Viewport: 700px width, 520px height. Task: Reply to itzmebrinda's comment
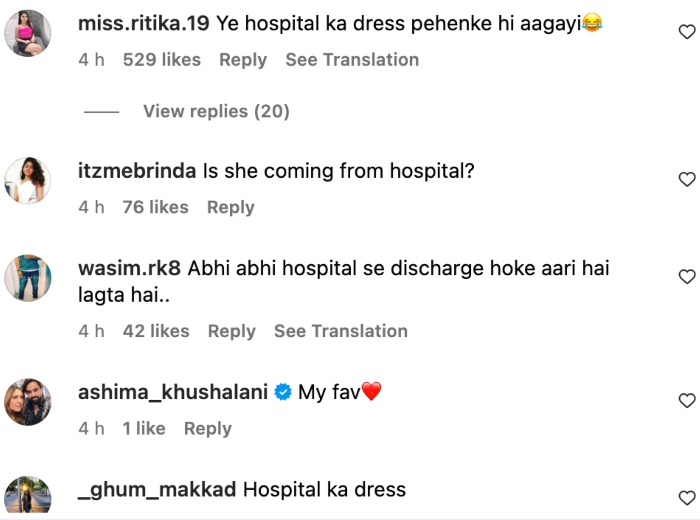pos(231,207)
